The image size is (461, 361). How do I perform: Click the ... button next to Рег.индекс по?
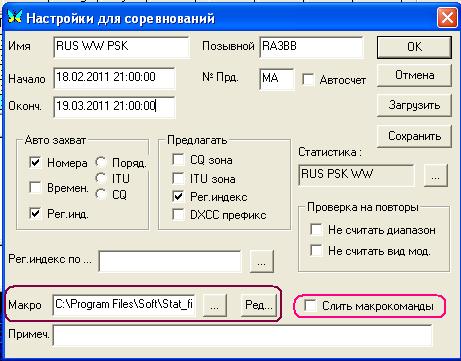tap(262, 261)
